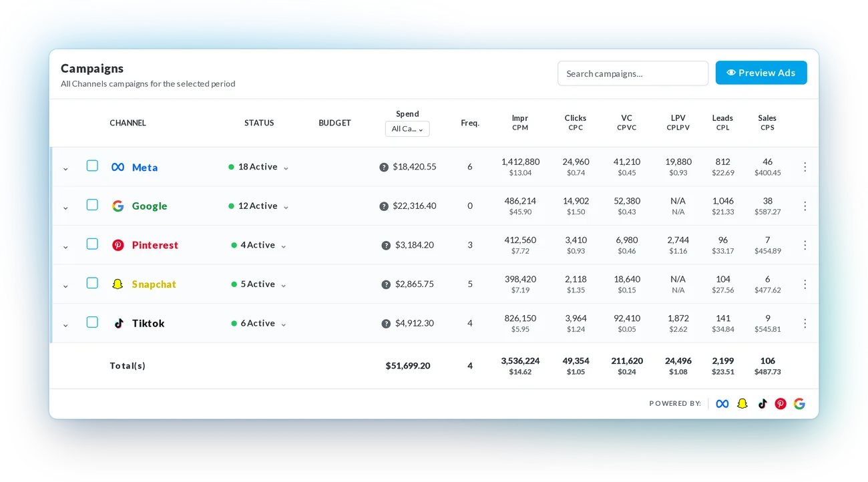Open the '5 Active' status dropdown
This screenshot has height=482, width=868.
tap(258, 284)
